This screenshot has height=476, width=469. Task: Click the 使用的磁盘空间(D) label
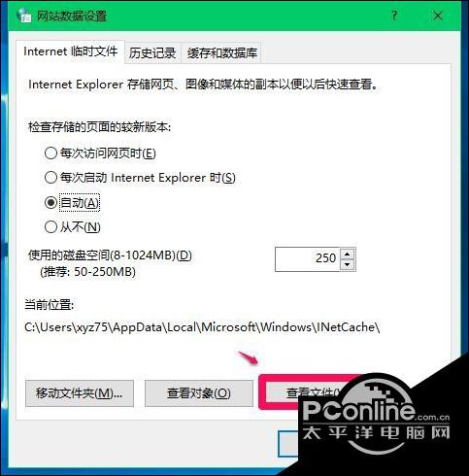[x=110, y=255]
